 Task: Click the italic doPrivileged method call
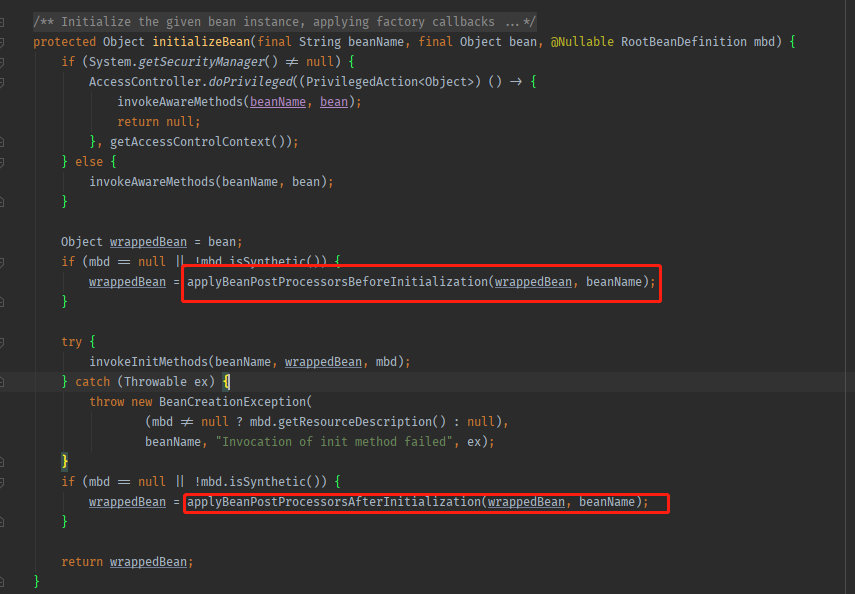click(x=250, y=82)
